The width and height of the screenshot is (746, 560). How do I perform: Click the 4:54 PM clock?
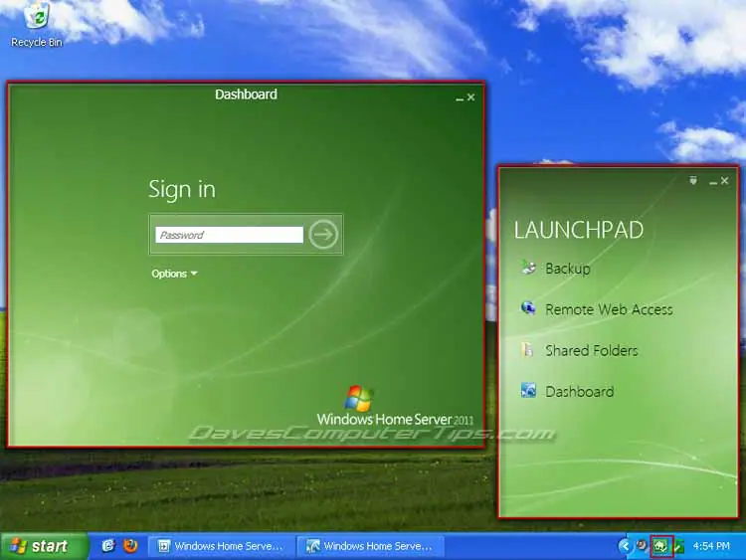click(x=711, y=546)
